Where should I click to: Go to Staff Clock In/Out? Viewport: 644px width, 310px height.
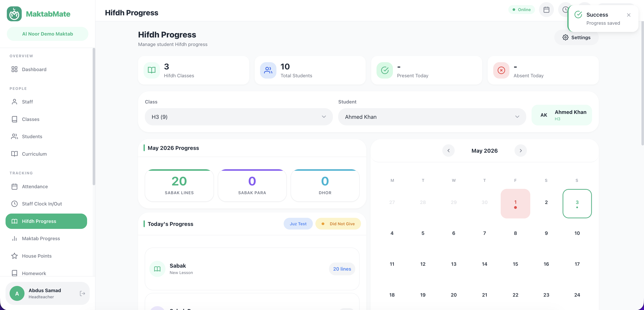pos(46,204)
